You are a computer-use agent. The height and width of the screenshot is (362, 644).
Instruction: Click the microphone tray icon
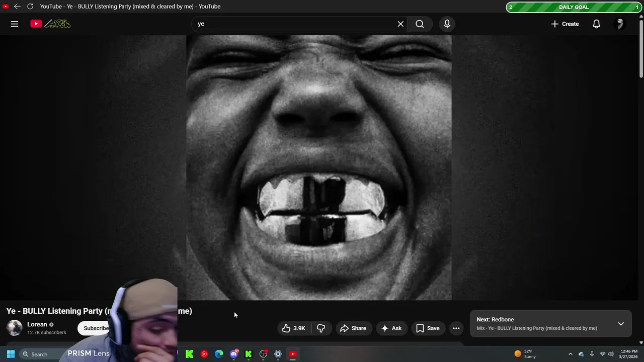(592, 354)
